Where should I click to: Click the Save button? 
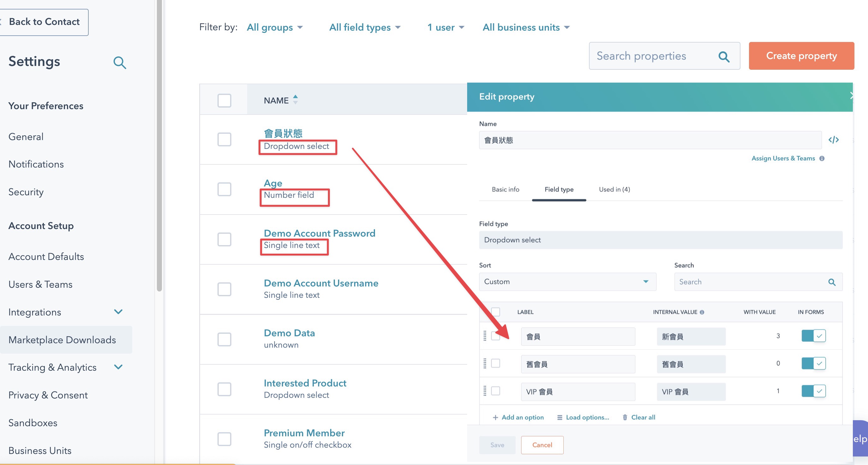pos(497,445)
